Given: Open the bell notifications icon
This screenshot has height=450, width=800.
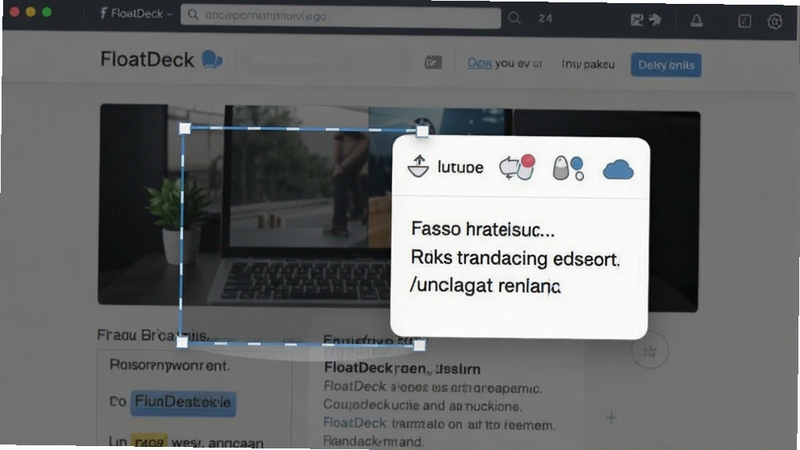Looking at the screenshot, I should (x=696, y=20).
